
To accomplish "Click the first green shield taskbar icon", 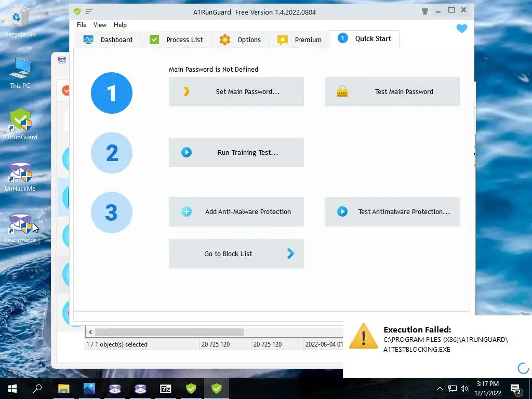I will 191,389.
